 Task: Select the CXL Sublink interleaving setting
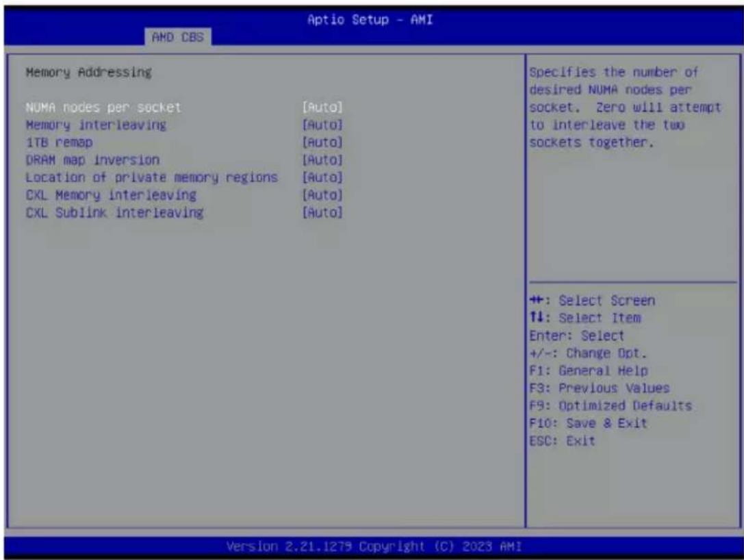[115, 213]
